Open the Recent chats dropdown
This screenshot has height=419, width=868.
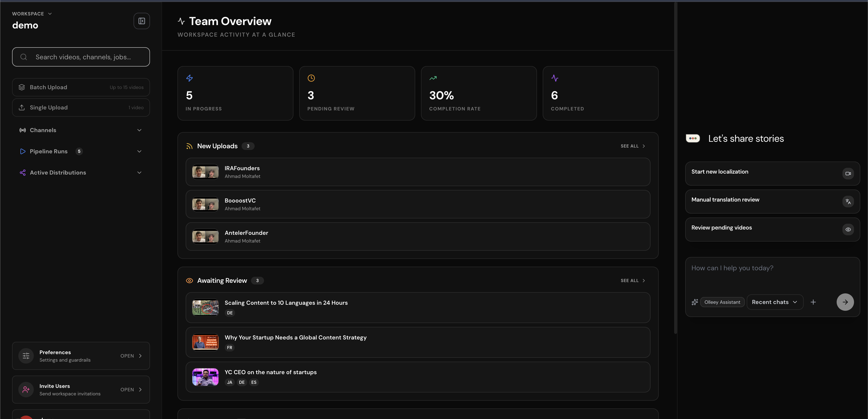click(775, 302)
